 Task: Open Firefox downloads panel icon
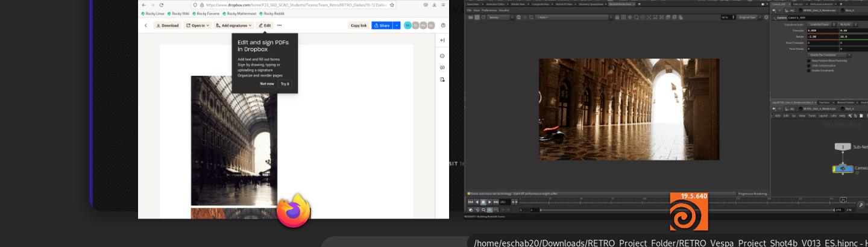434,5
